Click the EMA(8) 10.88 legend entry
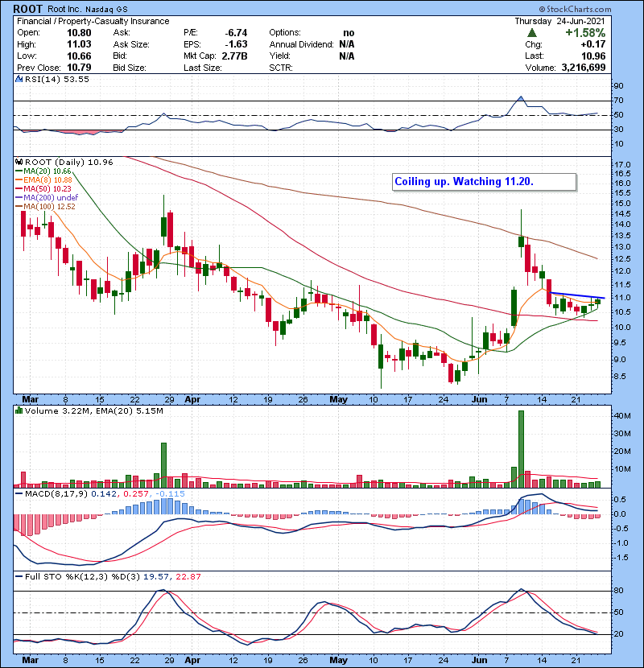Image resolution: width=644 pixels, height=668 pixels. pos(43,180)
